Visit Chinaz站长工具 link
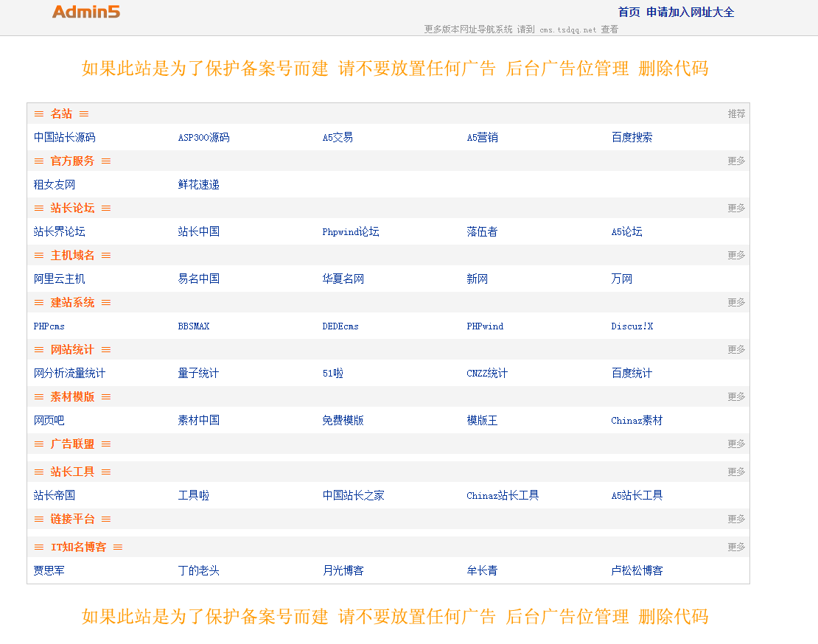818x644 pixels. point(503,495)
